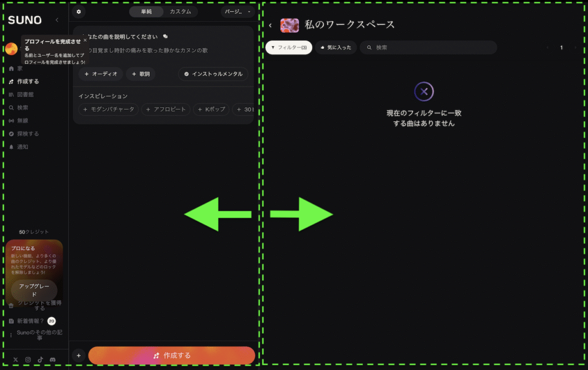
Task: Open 探検する from the sidebar
Action: tap(28, 134)
